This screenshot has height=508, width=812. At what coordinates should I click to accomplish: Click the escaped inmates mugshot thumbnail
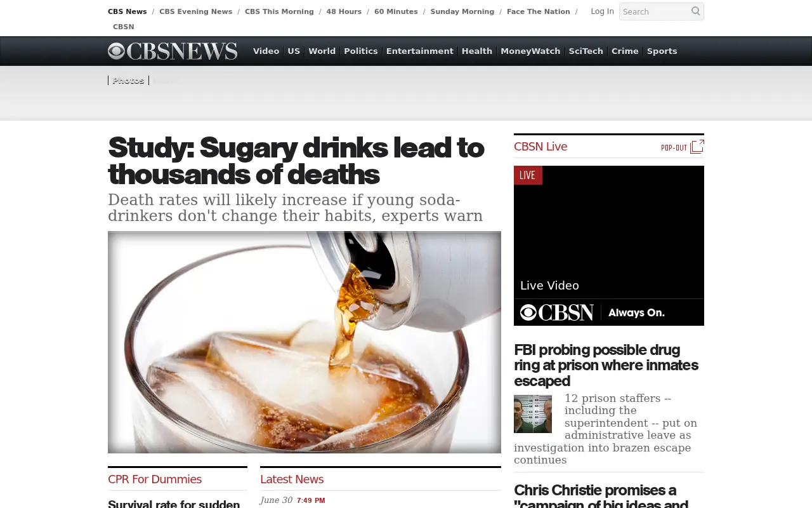point(533,414)
